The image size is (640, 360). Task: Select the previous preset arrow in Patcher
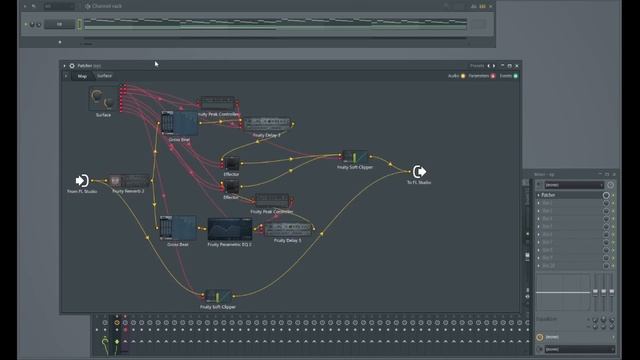(x=489, y=66)
